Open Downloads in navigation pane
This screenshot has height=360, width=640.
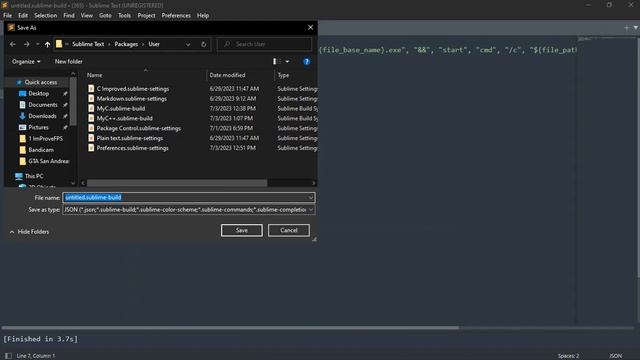(x=42, y=116)
